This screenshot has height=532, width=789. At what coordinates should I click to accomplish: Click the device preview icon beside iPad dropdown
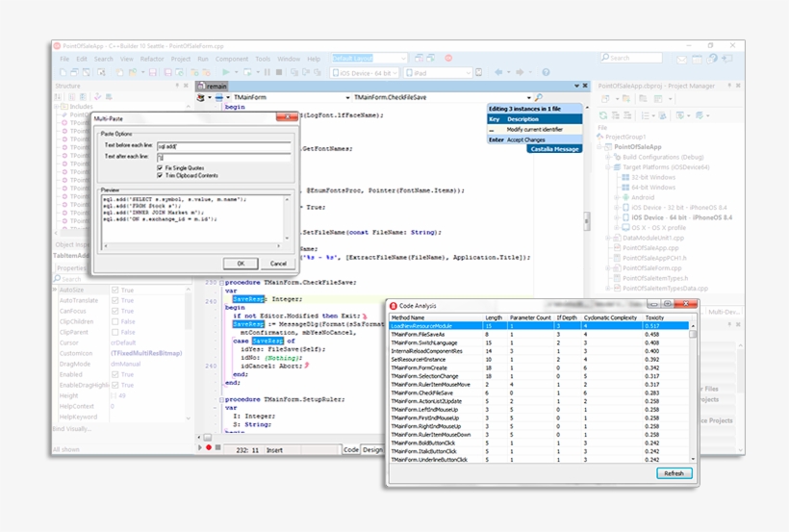click(479, 72)
